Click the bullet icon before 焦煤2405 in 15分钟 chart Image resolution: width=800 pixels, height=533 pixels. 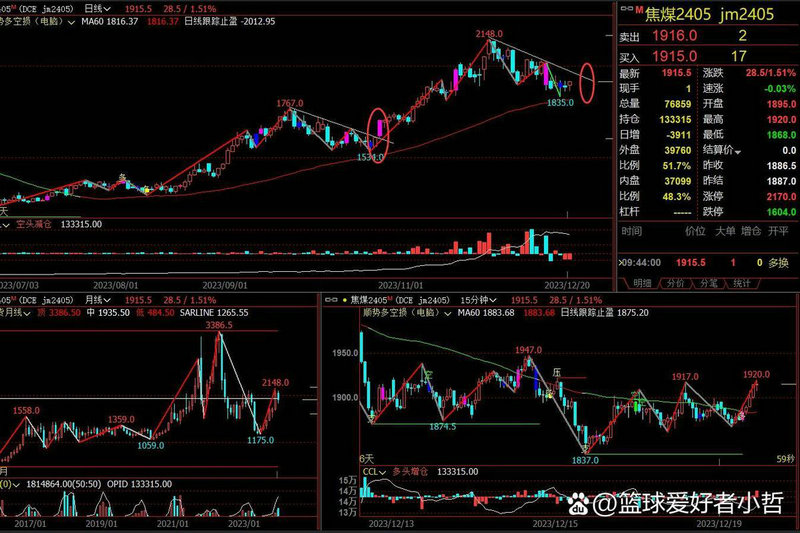[x=344, y=299]
